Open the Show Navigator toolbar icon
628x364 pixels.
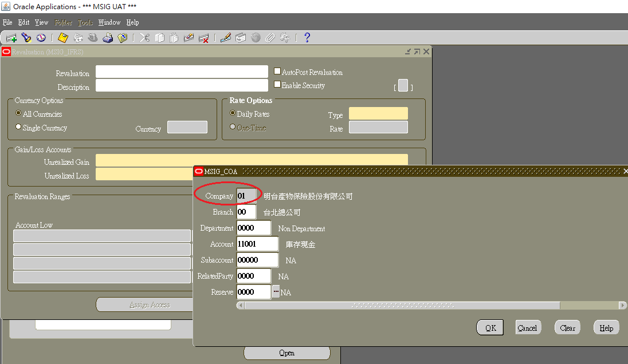[41, 38]
